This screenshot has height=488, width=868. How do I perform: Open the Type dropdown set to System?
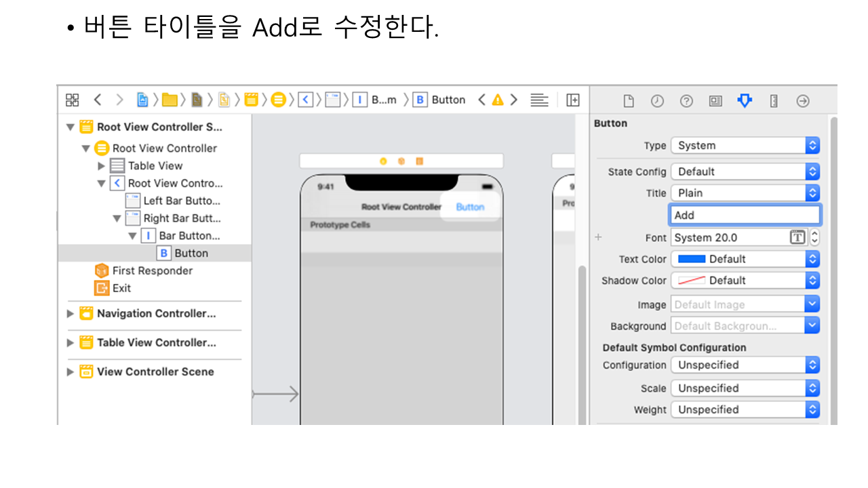pos(745,146)
